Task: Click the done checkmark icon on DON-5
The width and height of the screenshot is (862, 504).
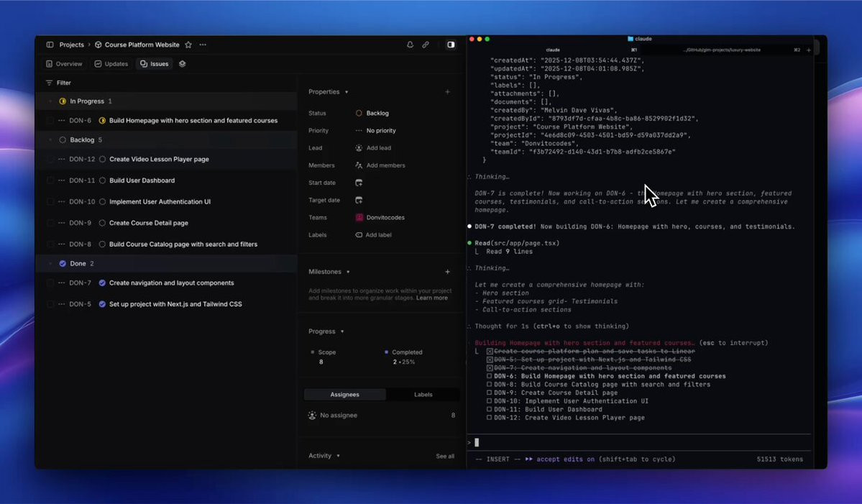Action: point(102,304)
